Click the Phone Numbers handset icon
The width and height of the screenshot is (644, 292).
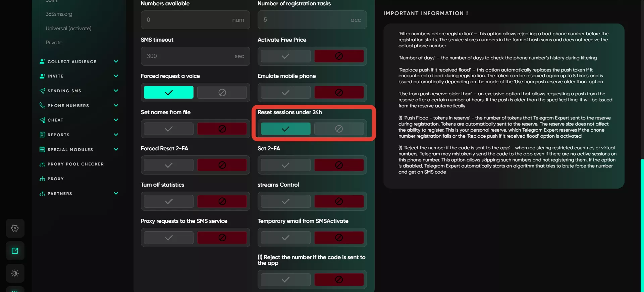(42, 105)
